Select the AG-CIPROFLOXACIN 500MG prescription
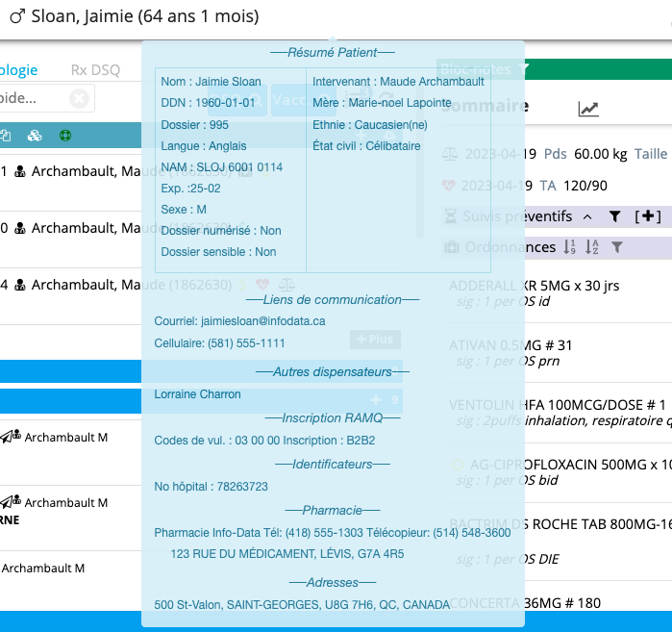672x632 pixels. [x=571, y=465]
